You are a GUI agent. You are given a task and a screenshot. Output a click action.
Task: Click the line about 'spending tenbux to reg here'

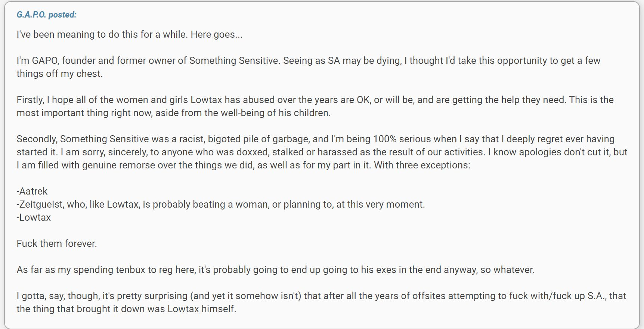tap(276, 270)
